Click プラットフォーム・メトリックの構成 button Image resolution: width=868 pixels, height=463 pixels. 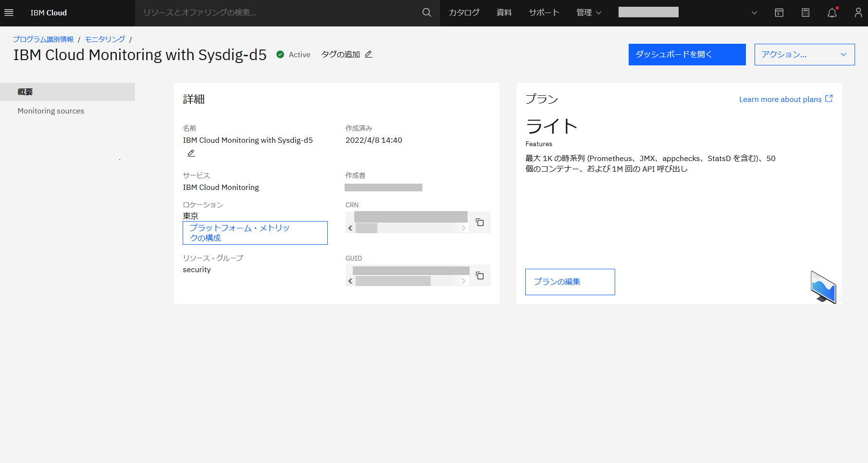[255, 233]
